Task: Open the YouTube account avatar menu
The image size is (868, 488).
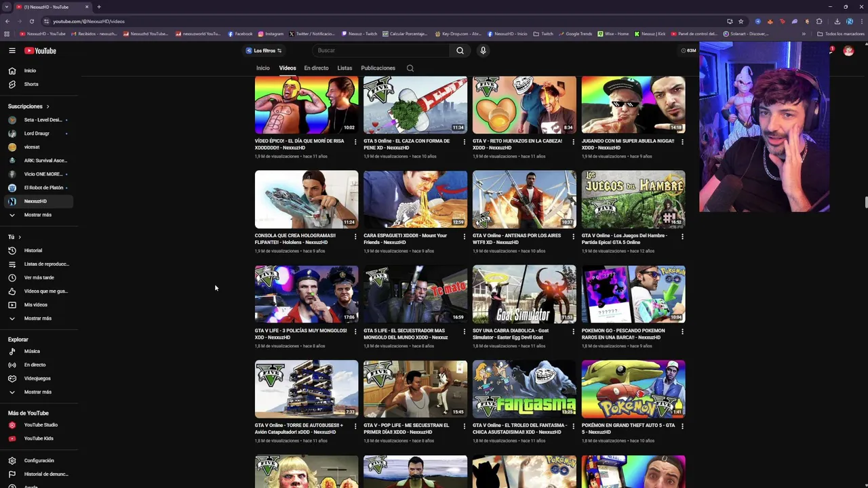Action: pos(848,51)
